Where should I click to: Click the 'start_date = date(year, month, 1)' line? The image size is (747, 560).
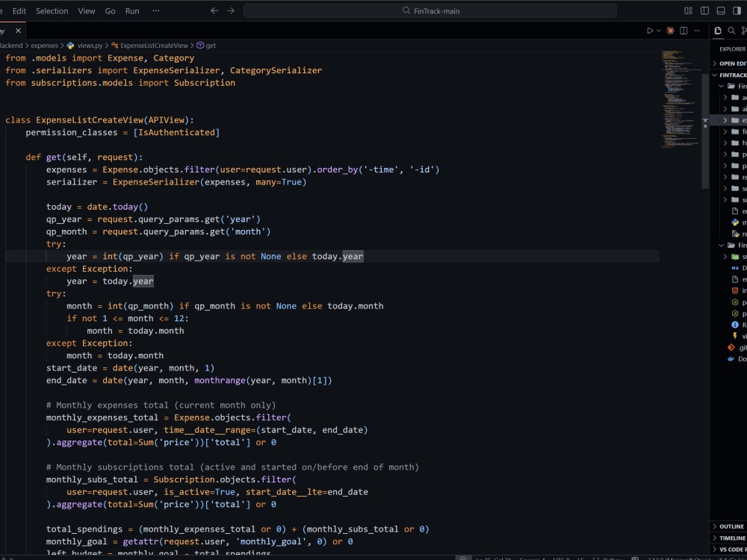click(x=130, y=368)
